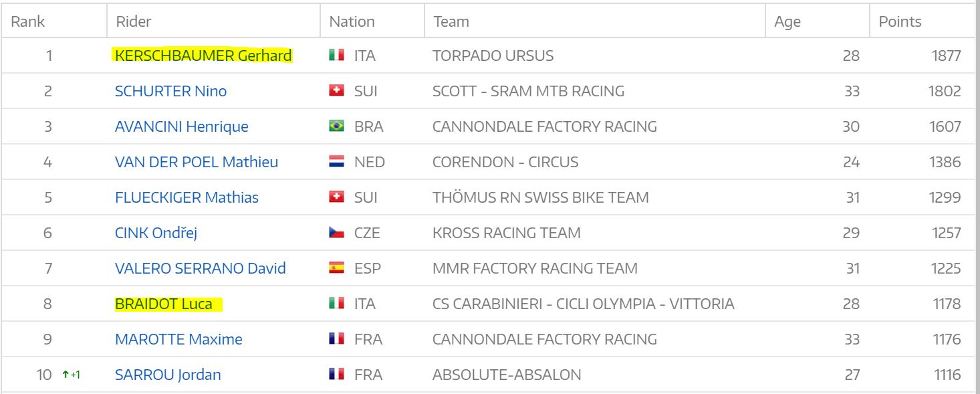Open rider KERSCHBAUMER Gerhard's profile
Viewport: 980px width, 394px height.
pyautogui.click(x=203, y=56)
